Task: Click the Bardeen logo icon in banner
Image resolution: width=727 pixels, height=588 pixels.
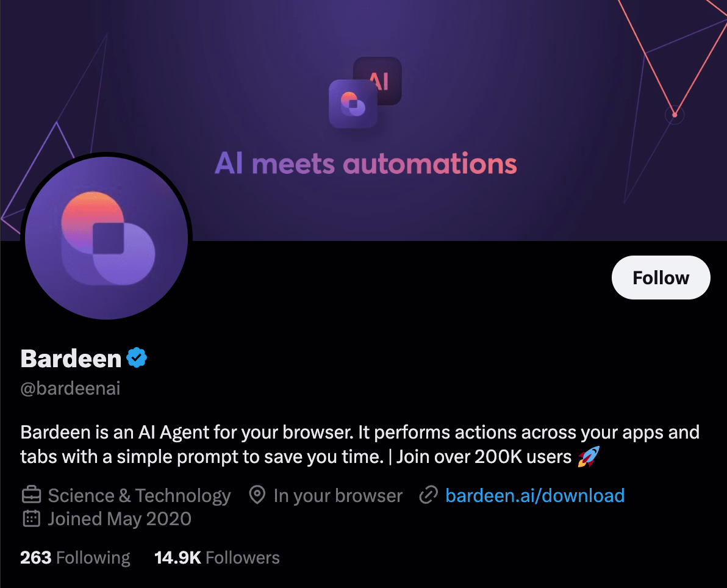Action: [x=353, y=104]
